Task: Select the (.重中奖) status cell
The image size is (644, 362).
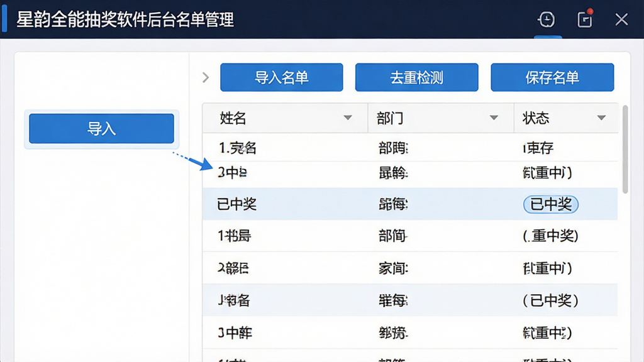Action: pos(550,236)
